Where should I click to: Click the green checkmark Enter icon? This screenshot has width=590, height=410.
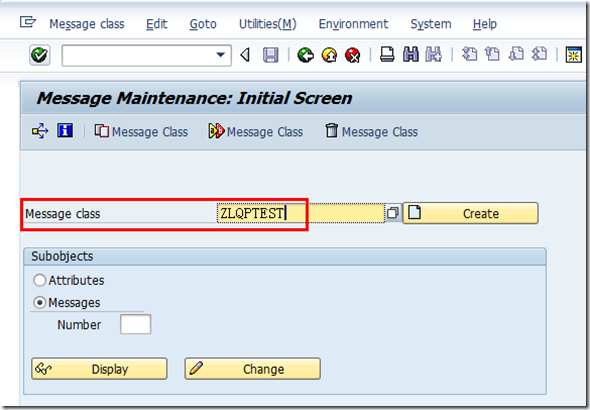click(40, 55)
